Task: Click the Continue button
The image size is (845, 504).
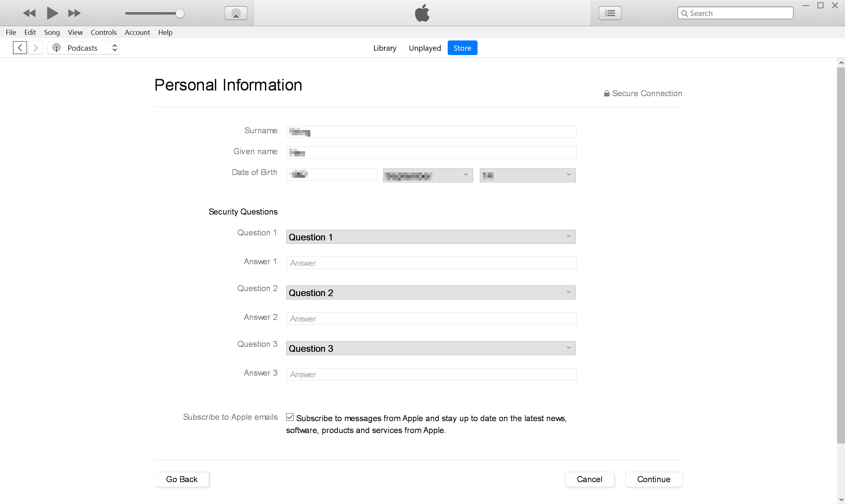Action: (x=653, y=479)
